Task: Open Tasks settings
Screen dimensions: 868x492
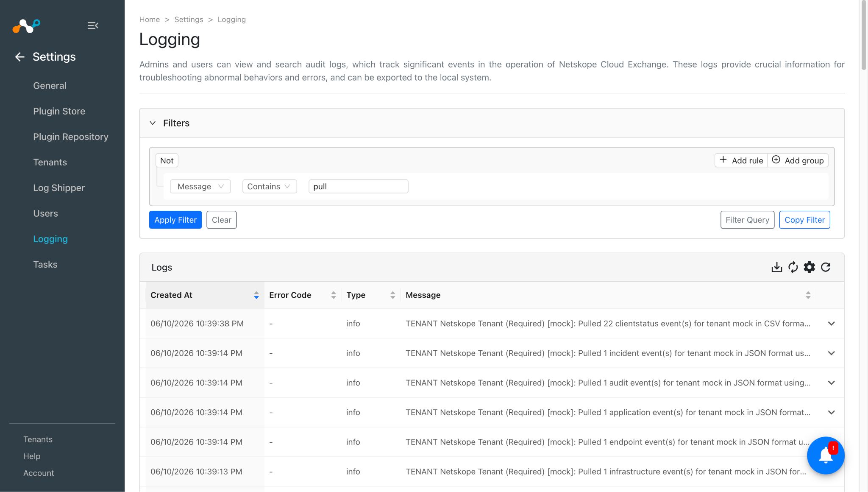Action: (x=45, y=265)
